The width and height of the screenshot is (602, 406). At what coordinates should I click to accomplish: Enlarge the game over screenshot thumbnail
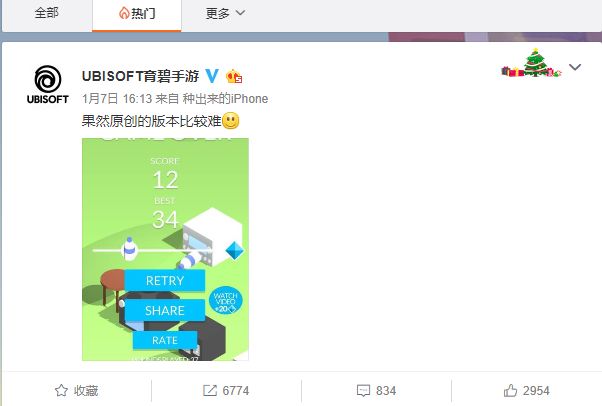point(165,249)
